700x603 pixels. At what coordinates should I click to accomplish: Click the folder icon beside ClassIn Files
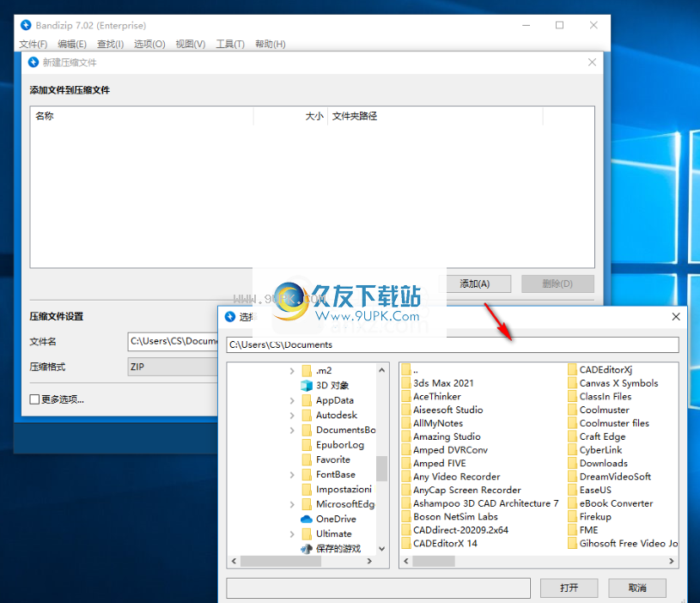point(572,396)
